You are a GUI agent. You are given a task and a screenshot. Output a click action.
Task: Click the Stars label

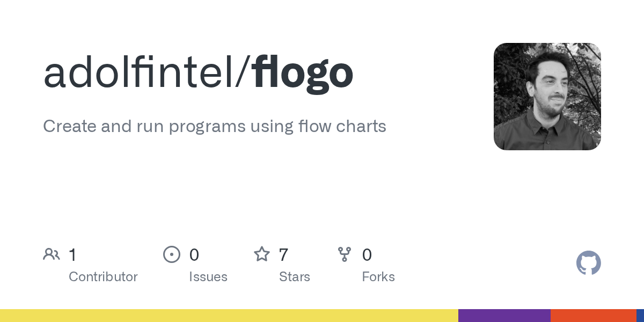coord(295,277)
